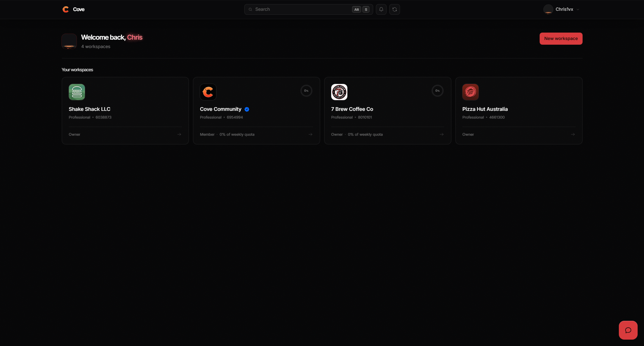Screen dimensions: 644x346
Task: Click the Cove brand name link
Action: [79, 9]
